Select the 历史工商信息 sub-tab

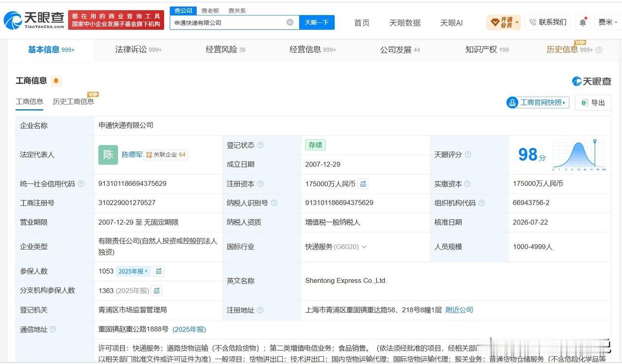73,101
